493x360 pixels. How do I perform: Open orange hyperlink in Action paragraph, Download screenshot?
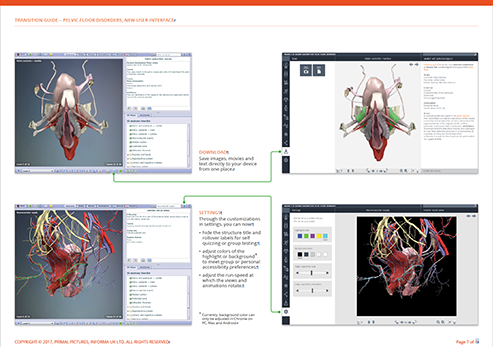click(x=463, y=116)
